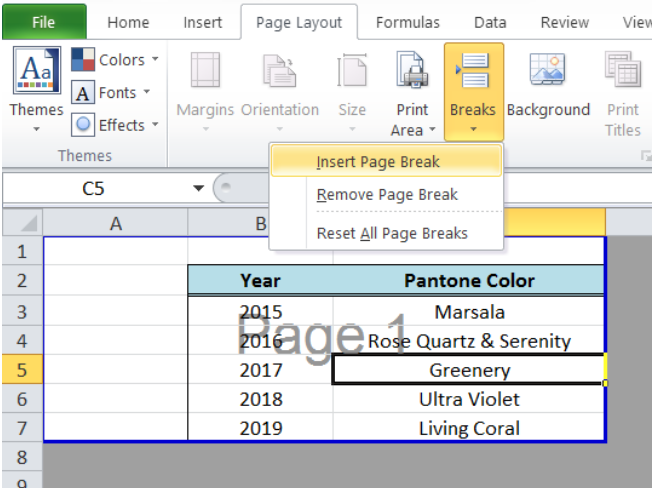Click the cell containing 2017

tap(261, 370)
